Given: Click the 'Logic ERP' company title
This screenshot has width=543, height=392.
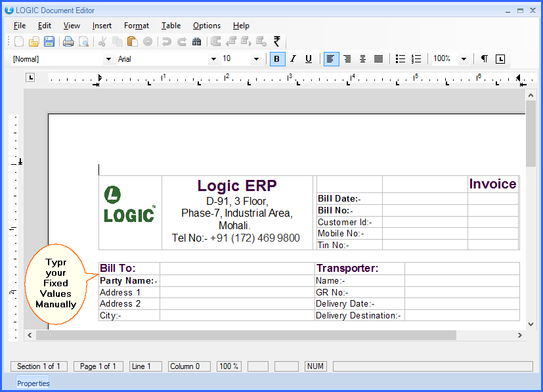Looking at the screenshot, I should pos(237,186).
